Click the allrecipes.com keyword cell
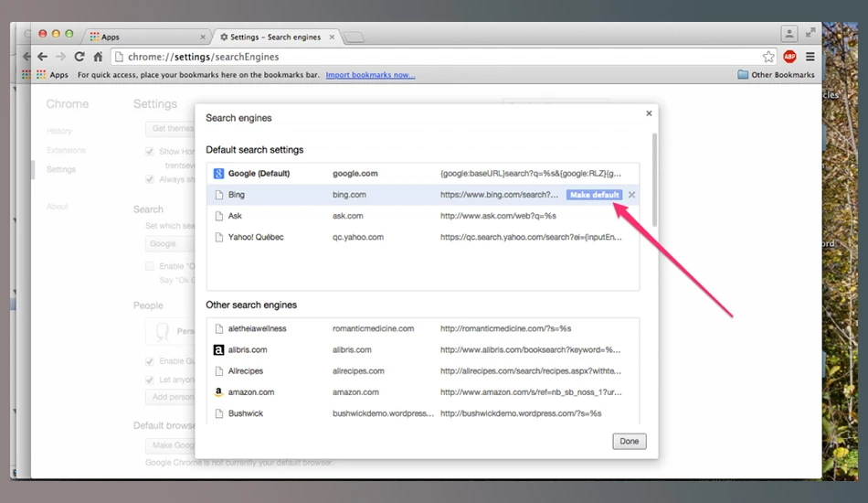 pyautogui.click(x=358, y=370)
